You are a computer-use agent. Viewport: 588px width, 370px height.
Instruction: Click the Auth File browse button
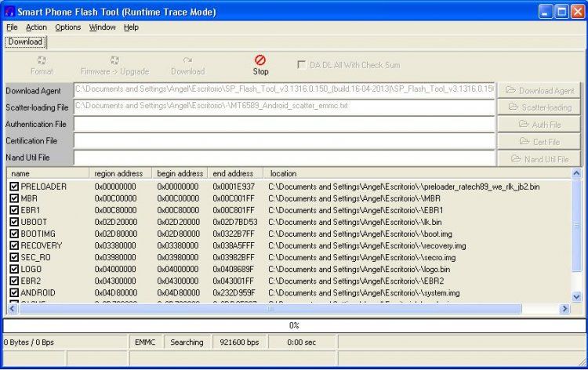pos(539,125)
